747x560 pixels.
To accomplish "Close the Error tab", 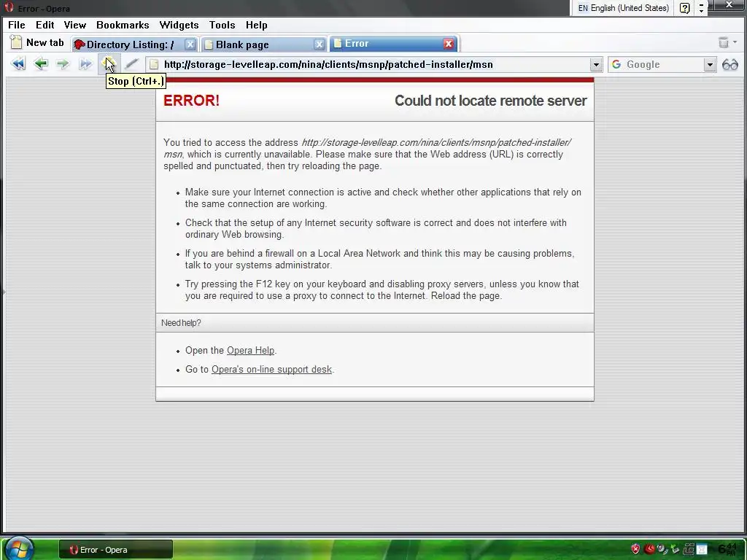I will (x=449, y=44).
